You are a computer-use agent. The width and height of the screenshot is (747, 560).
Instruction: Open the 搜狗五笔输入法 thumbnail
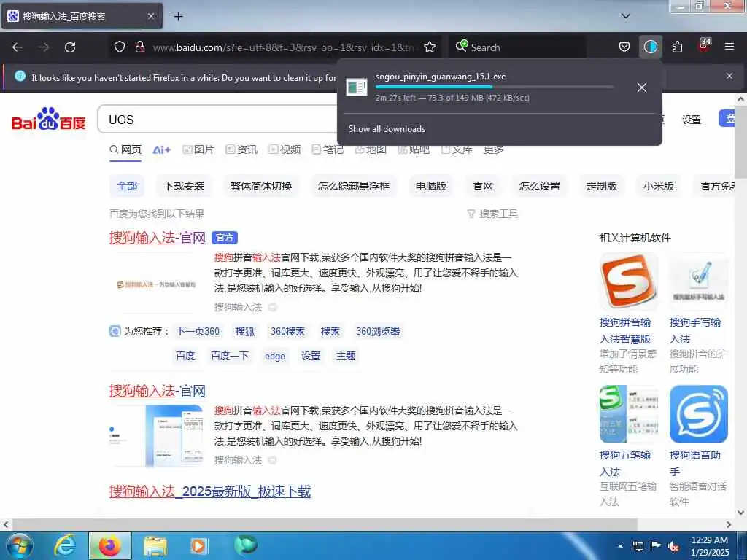pyautogui.click(x=629, y=414)
